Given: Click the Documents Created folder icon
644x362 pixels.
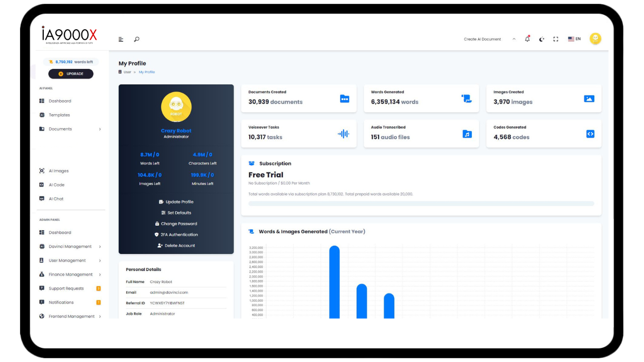Looking at the screenshot, I should point(345,99).
